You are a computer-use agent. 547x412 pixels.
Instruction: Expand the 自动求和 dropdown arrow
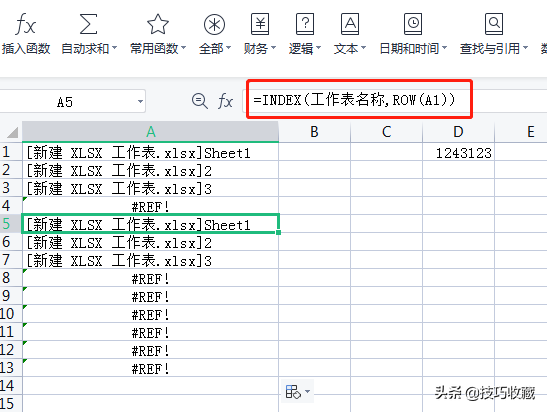pos(114,48)
